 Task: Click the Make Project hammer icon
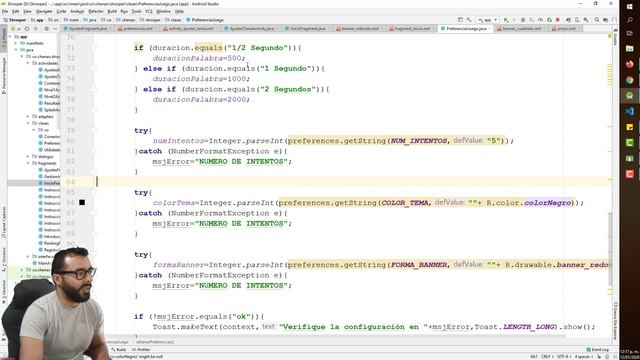pos(469,20)
